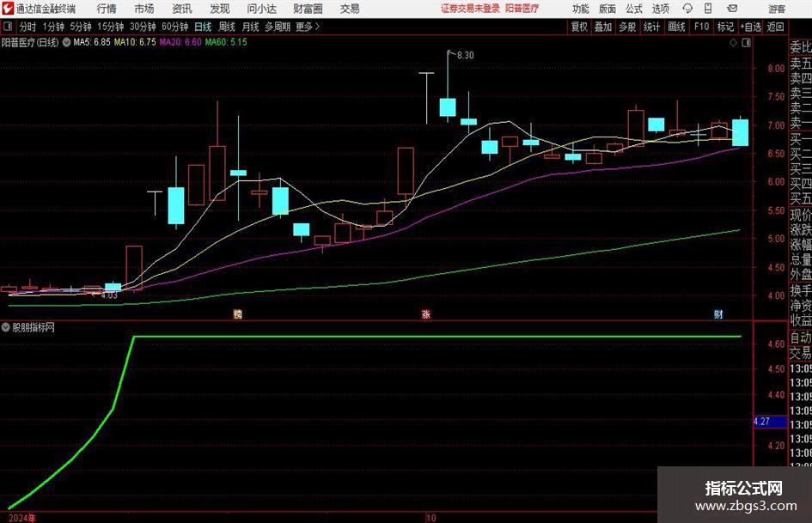The image size is (812, 523).
Task: Click the 阳普医疗 stock name link
Action: tap(522, 9)
